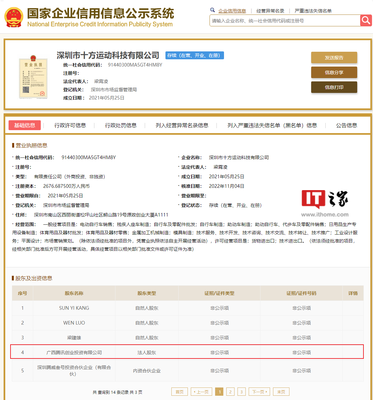Switch to the 行政处罚信息 tab

[121, 125]
